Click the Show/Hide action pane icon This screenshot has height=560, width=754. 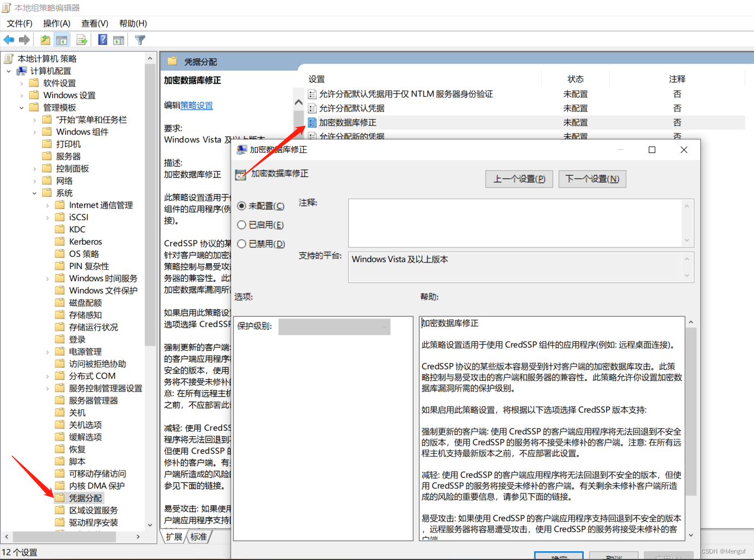119,39
